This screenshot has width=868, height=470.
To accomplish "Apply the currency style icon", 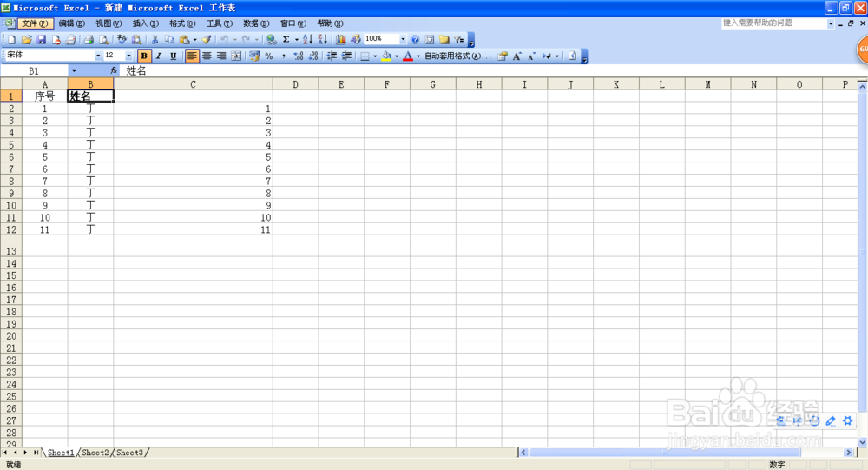I will point(254,56).
